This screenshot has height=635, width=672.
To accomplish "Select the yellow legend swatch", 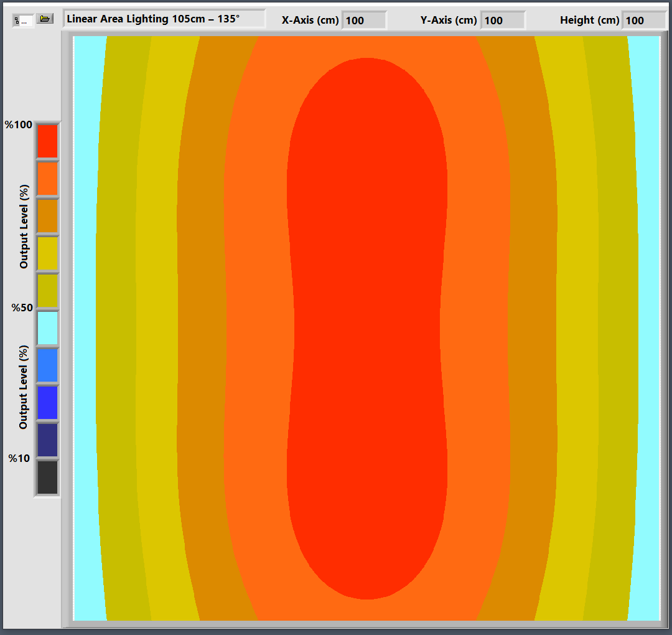I will click(47, 253).
